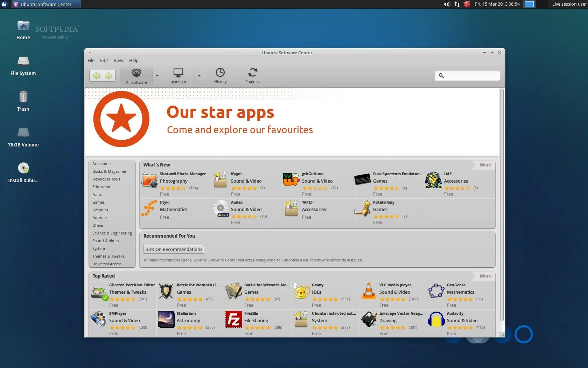Screen dimensions: 588x368
Task: Open the gtkGuitune guitar icon
Action: (291, 179)
